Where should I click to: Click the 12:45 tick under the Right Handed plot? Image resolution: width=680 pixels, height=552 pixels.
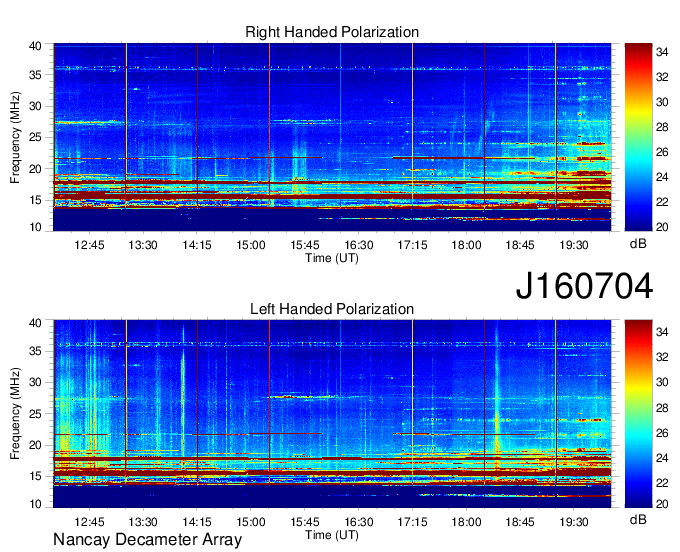(89, 245)
